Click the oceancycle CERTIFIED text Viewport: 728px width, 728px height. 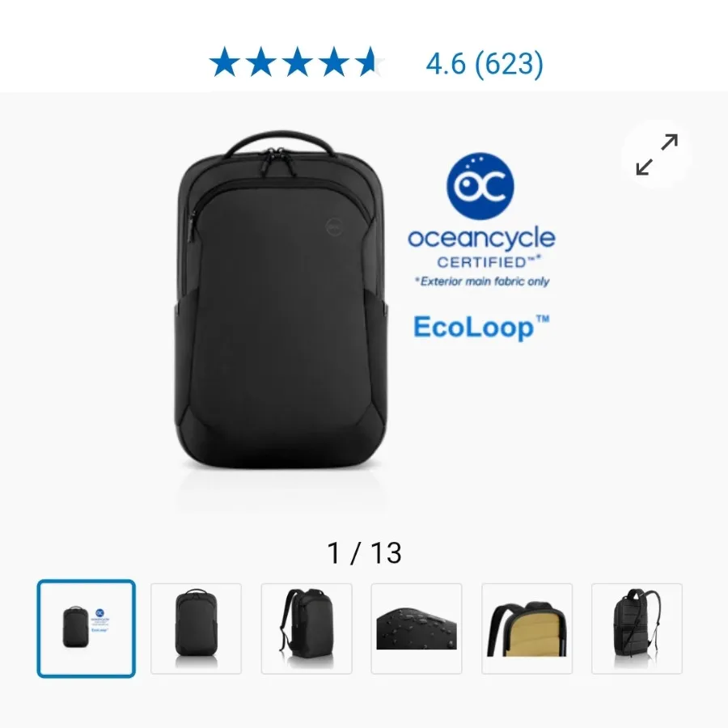481,248
